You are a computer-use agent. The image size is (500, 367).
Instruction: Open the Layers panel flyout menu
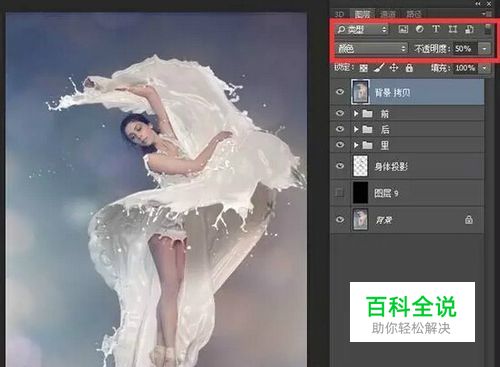click(487, 14)
